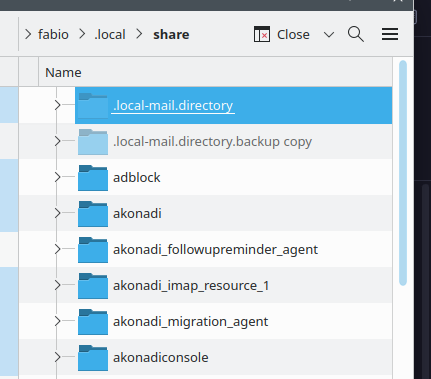Expand .local-mail.directory.backup copy folder

pos(57,141)
